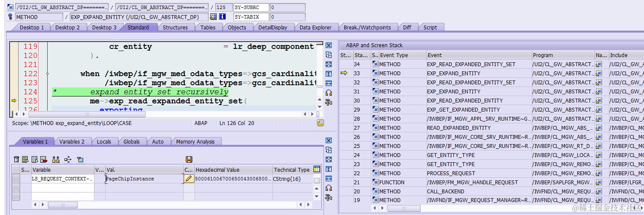
Task: Open services of the variables tool
Action: tap(329, 198)
